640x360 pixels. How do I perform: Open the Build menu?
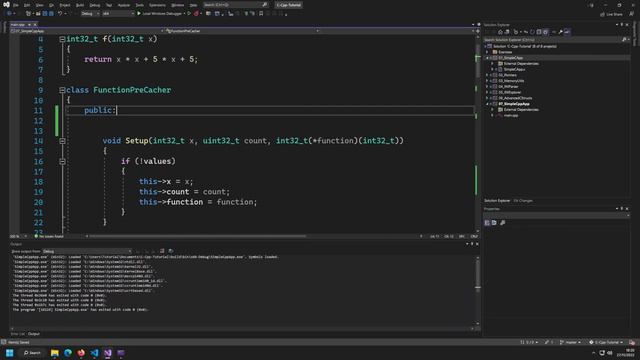tap(80, 5)
